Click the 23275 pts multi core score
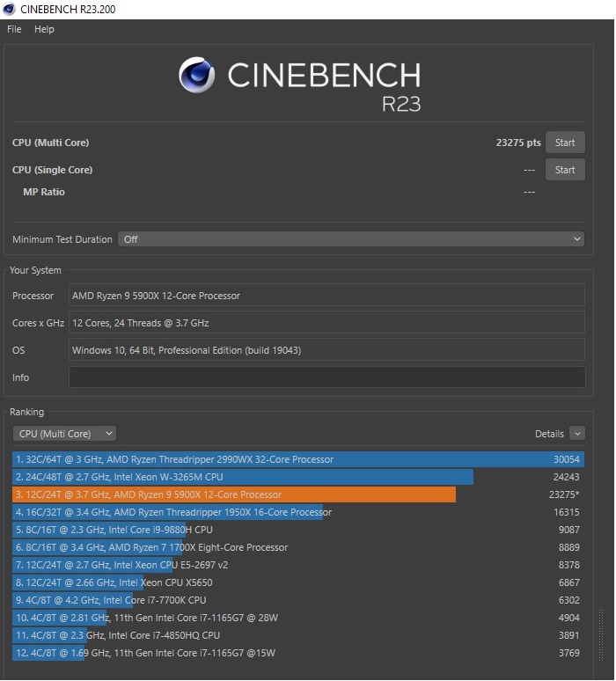Image resolution: width=616 pixels, height=681 pixels. (518, 143)
